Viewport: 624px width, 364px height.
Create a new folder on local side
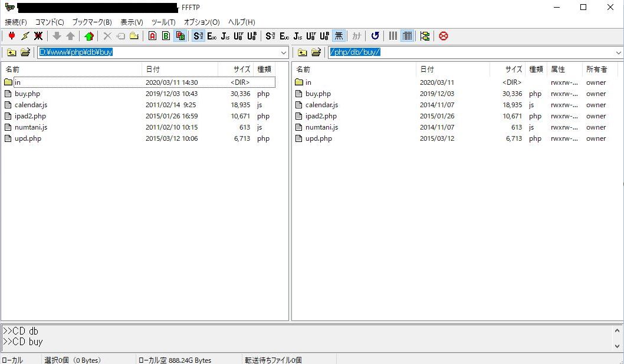point(134,36)
